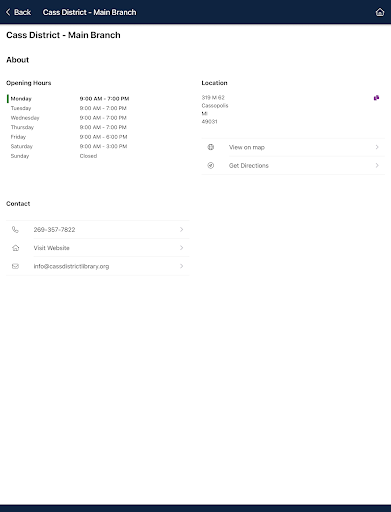Expand chevron on phone number row

[182, 229]
